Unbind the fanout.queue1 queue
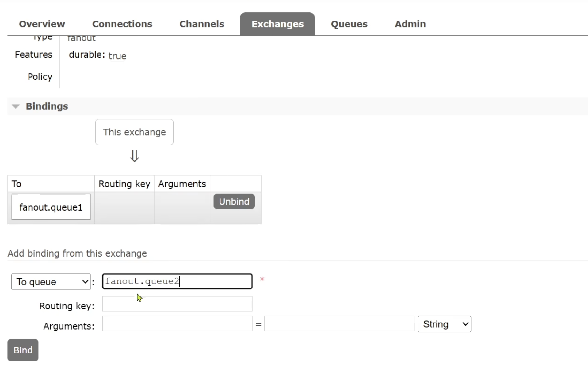The width and height of the screenshot is (588, 367). [234, 202]
